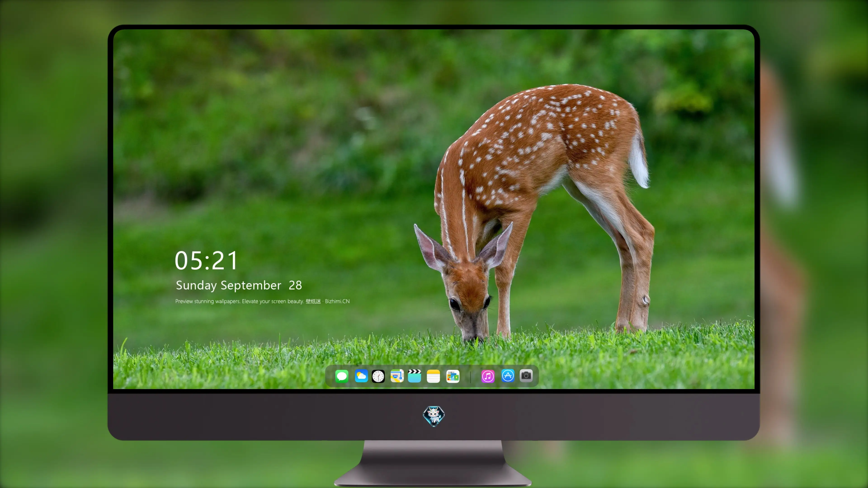Open the Clock app in dock

378,376
